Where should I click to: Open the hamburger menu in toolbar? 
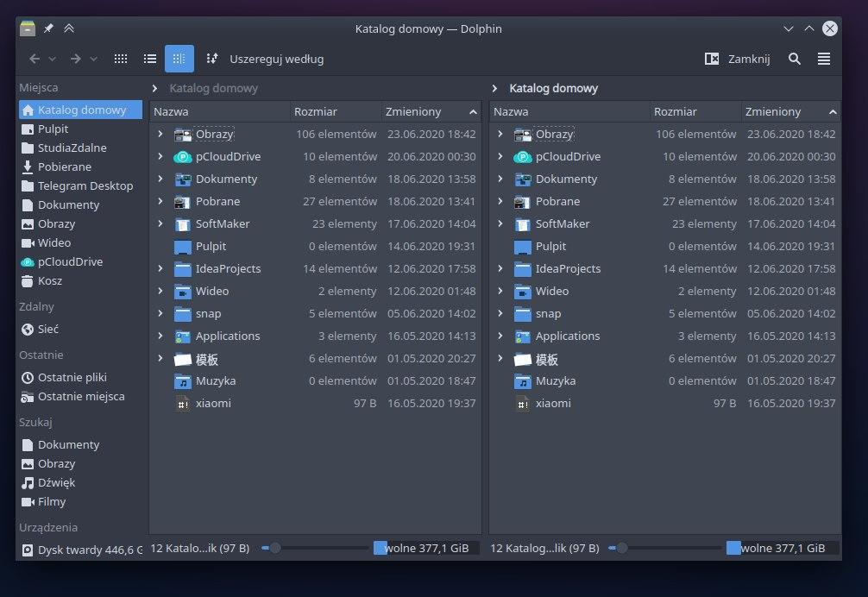pyautogui.click(x=824, y=59)
